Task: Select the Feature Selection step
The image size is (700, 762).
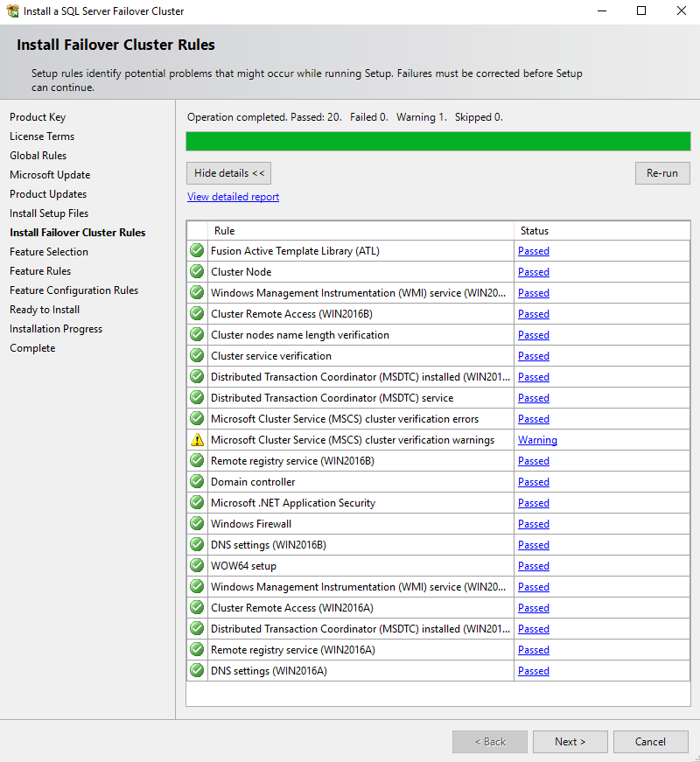Action: click(49, 252)
